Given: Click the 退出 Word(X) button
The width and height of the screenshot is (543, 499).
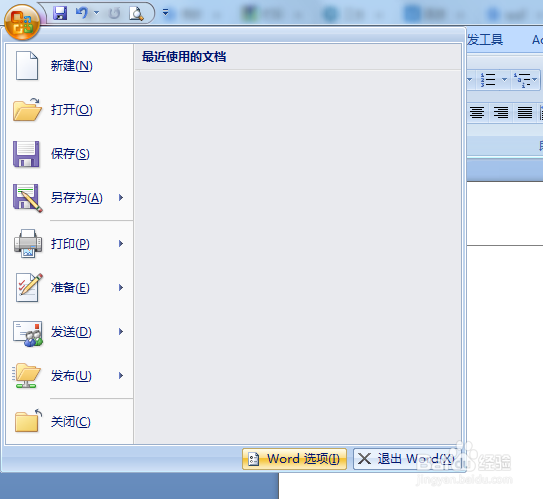Looking at the screenshot, I should pyautogui.click(x=407, y=459).
